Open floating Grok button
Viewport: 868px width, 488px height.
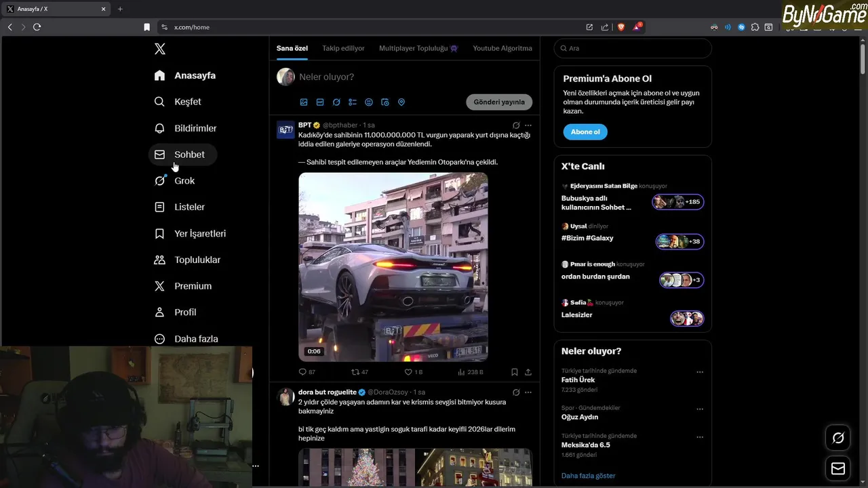click(x=838, y=438)
